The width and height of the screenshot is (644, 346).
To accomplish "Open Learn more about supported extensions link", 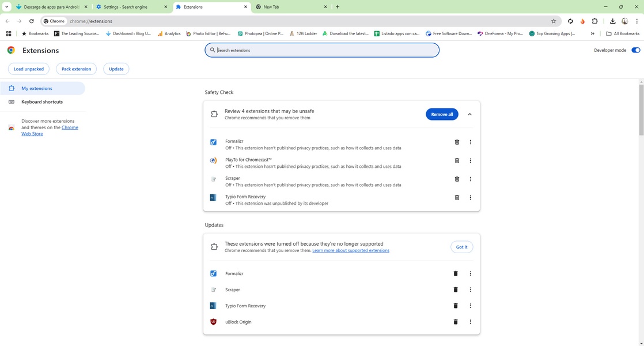I will click(x=351, y=251).
